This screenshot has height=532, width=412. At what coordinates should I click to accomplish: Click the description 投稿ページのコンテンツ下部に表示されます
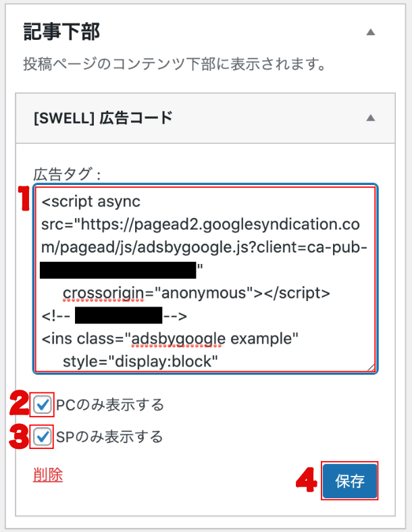[175, 63]
